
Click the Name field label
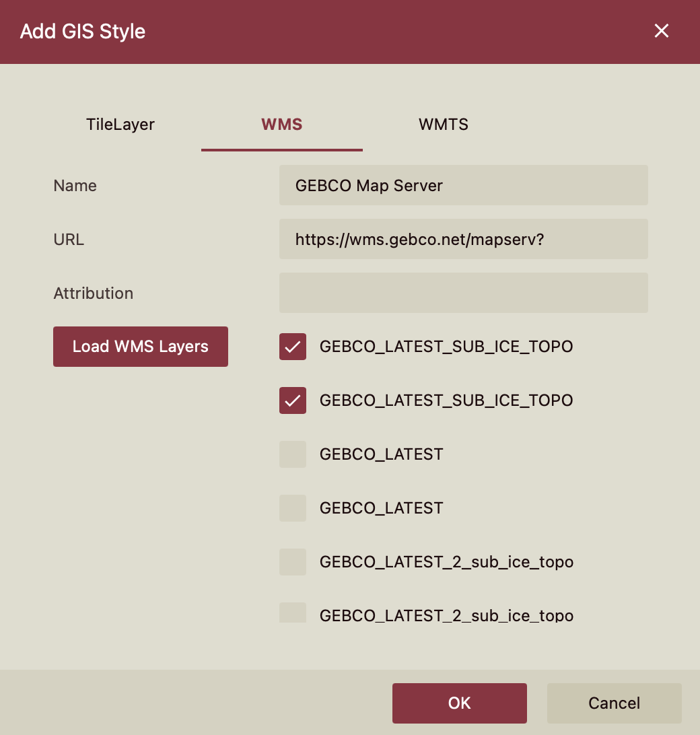(75, 185)
